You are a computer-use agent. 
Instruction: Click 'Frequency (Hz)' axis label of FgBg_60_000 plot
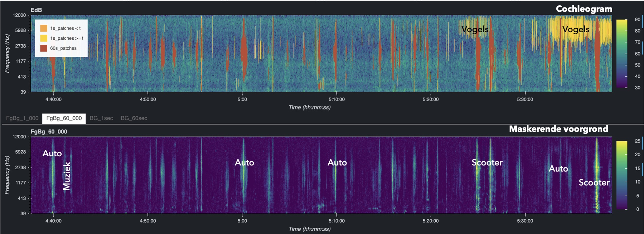pos(7,175)
